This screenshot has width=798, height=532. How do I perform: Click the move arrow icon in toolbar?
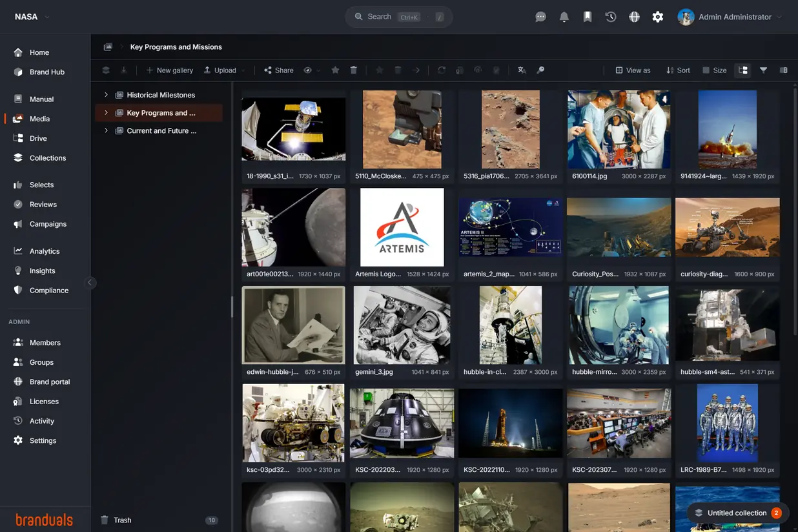416,70
